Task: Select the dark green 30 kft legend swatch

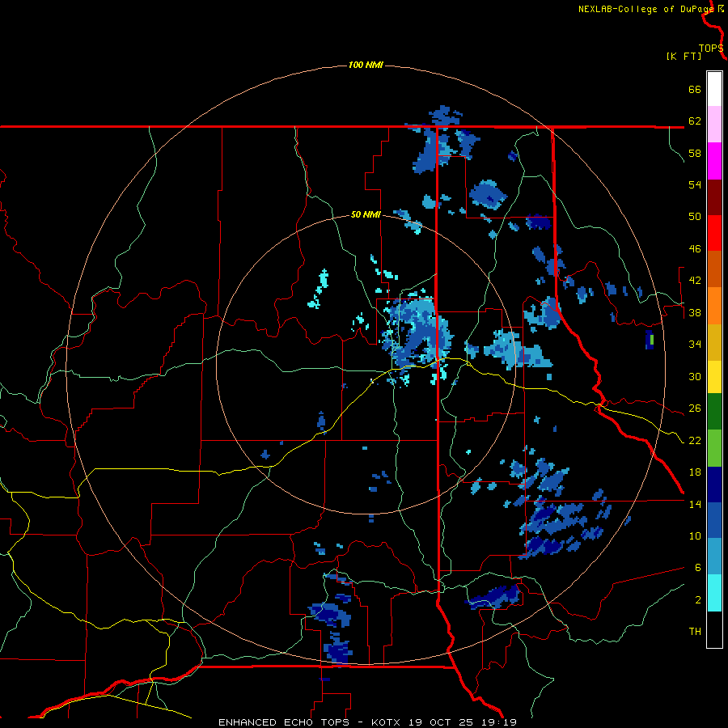Action: [714, 412]
